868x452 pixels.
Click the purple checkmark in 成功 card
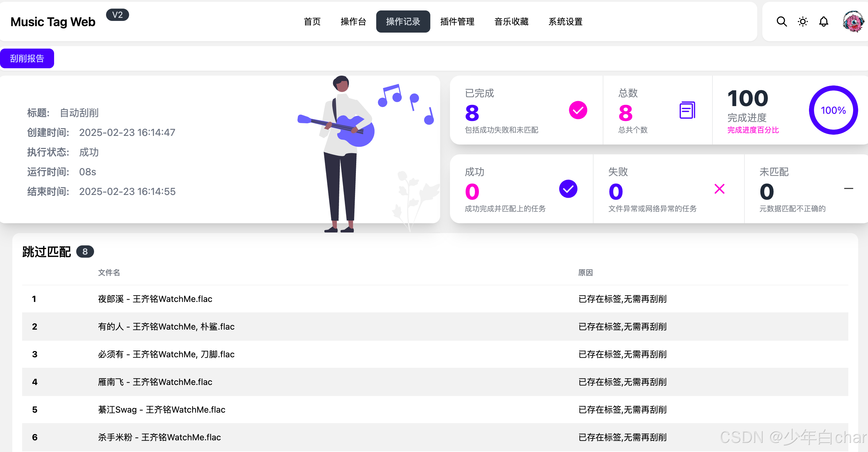(568, 189)
